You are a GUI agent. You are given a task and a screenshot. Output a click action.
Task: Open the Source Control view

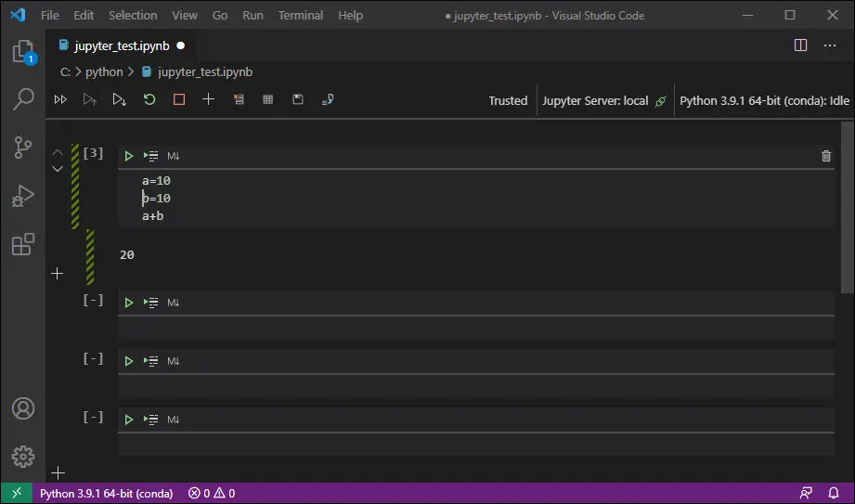[23, 148]
